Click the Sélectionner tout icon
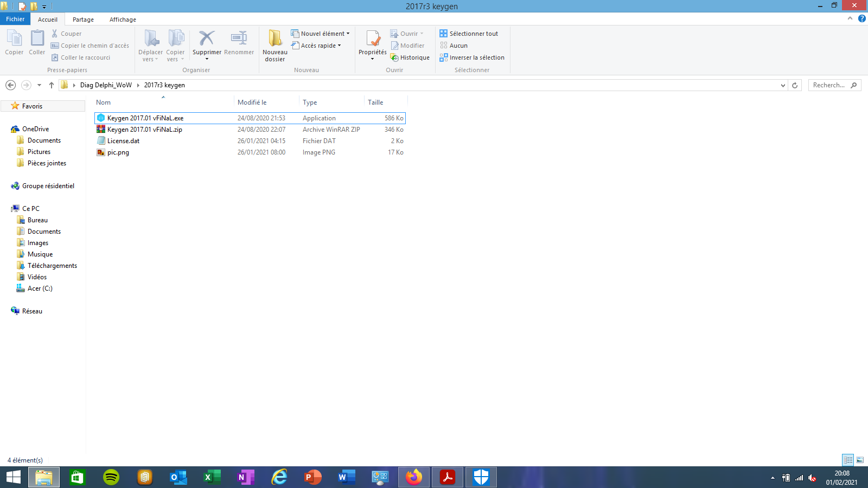 [x=444, y=34]
